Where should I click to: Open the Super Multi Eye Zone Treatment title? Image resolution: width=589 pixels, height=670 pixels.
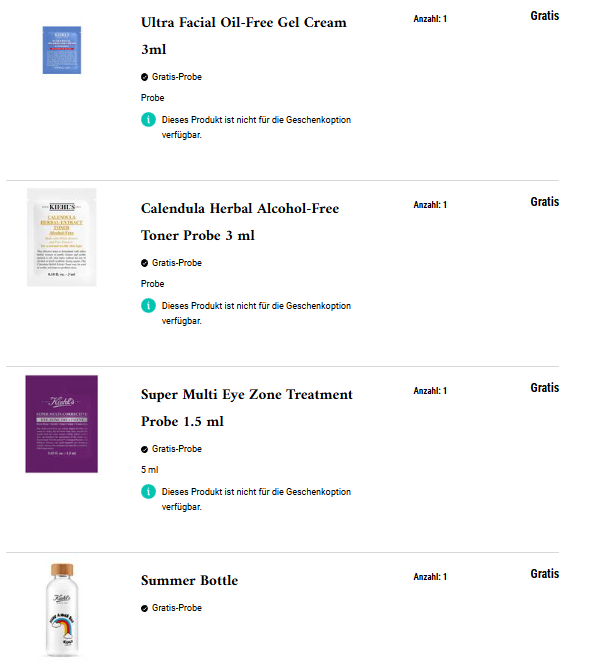pos(247,408)
